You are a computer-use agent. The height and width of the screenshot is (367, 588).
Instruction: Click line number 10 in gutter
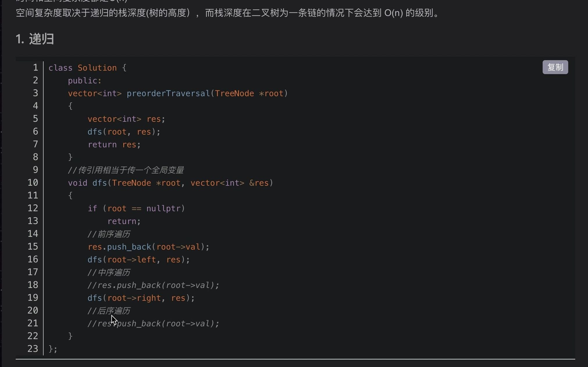[33, 183]
